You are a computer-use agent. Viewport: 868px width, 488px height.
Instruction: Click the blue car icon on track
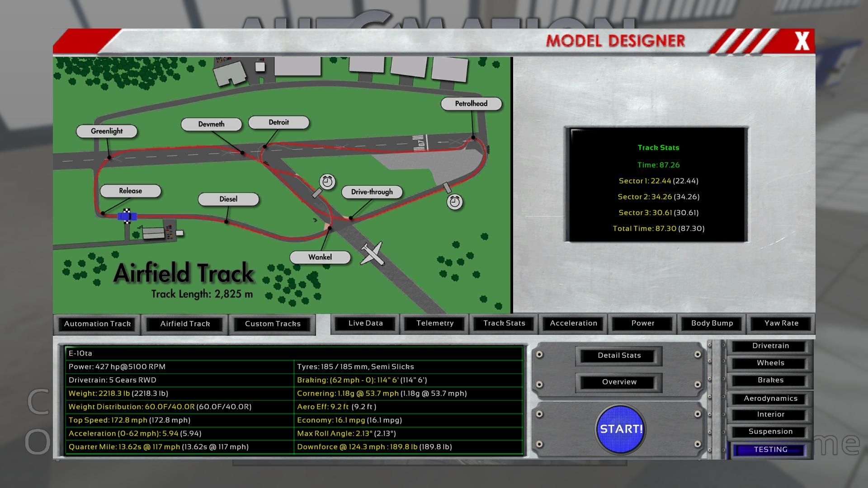127,217
